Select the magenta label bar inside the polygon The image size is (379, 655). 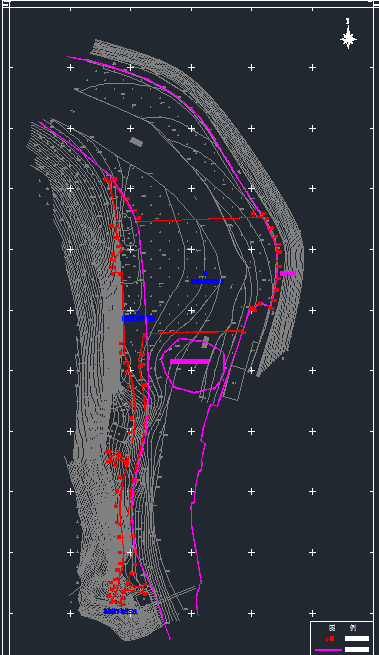point(190,361)
